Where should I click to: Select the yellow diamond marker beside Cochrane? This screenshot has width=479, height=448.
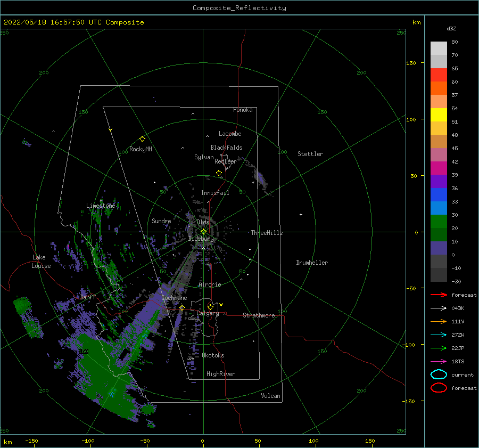click(x=183, y=307)
